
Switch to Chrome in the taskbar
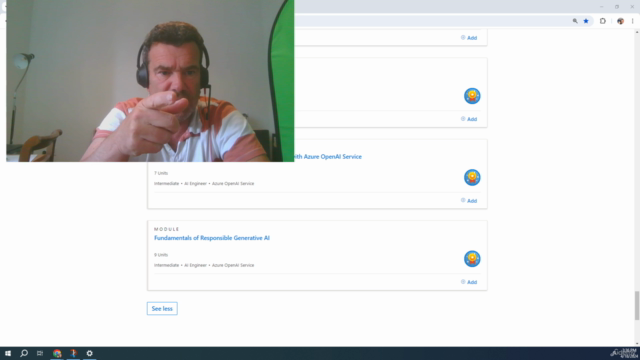click(x=57, y=353)
